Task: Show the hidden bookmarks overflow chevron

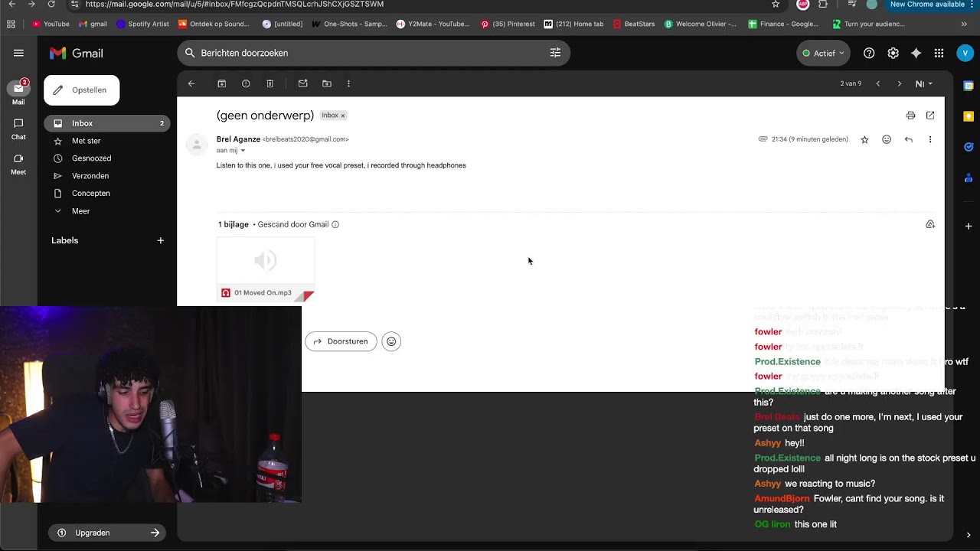Action: click(963, 24)
